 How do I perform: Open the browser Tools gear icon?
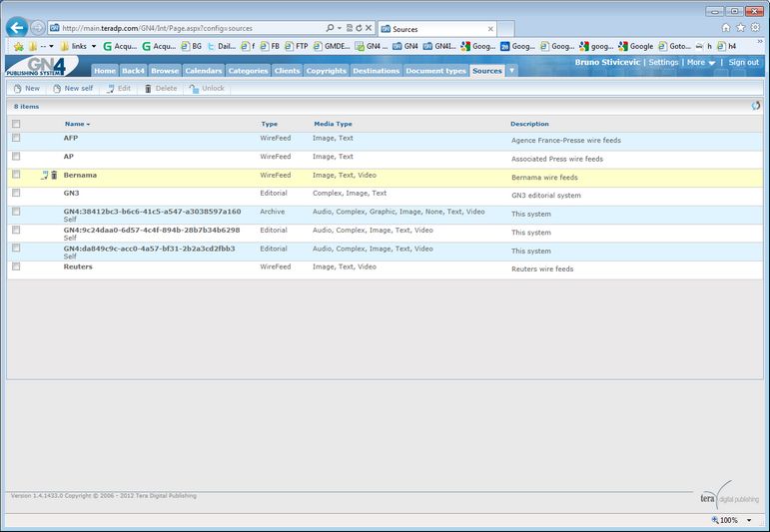[x=755, y=28]
